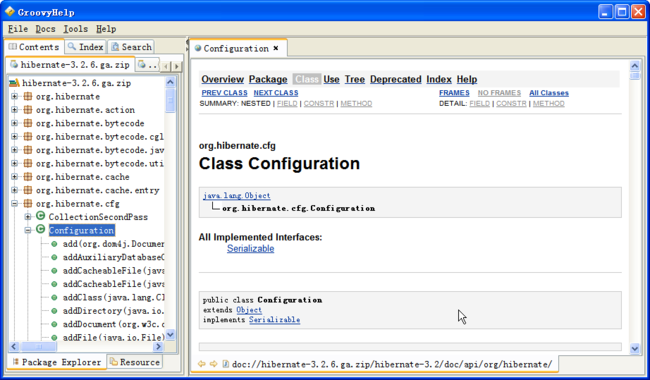Click the tree panel horizontal scrollbar thumb

point(39,346)
